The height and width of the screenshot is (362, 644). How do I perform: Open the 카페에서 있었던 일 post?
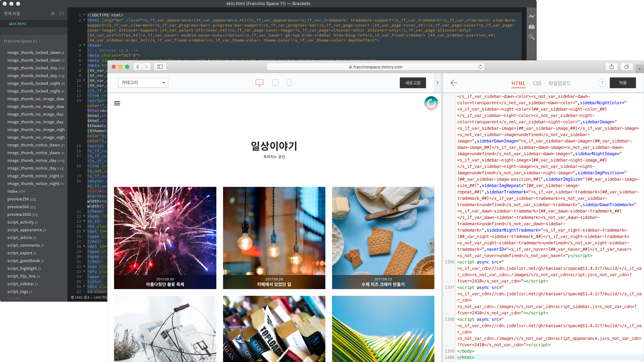[274, 238]
